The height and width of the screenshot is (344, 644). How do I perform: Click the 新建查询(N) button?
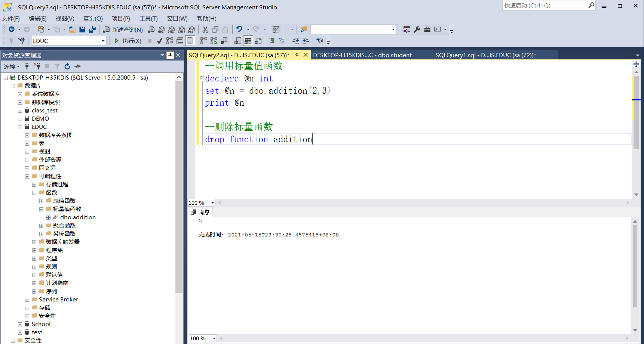tap(123, 30)
